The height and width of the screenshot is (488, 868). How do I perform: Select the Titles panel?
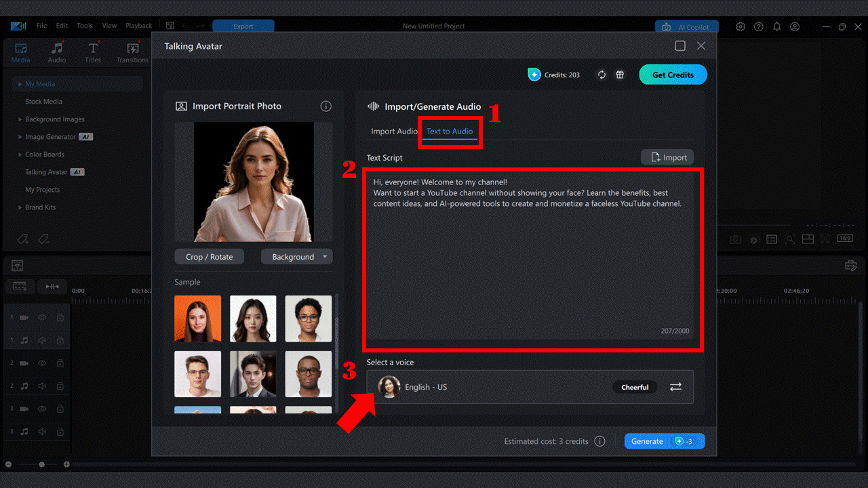(93, 52)
